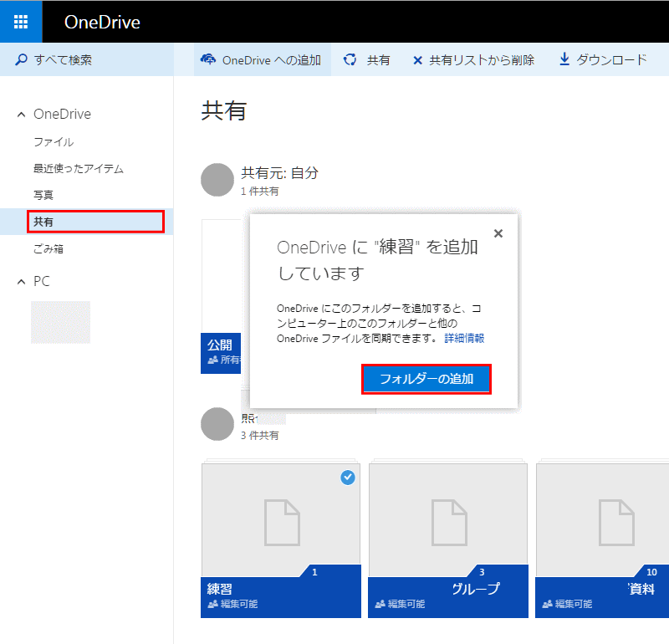The image size is (669, 644).
Task: Focus the すべて検索 search field
Action: click(87, 59)
